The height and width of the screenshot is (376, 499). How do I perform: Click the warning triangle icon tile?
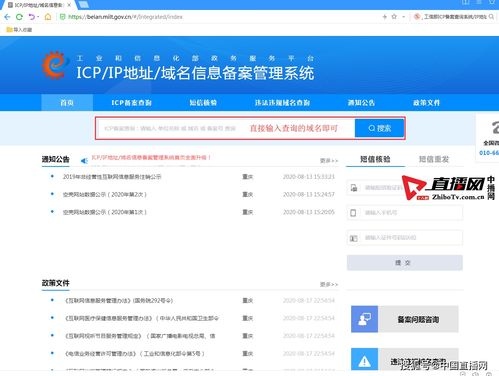pyautogui.click(x=364, y=359)
